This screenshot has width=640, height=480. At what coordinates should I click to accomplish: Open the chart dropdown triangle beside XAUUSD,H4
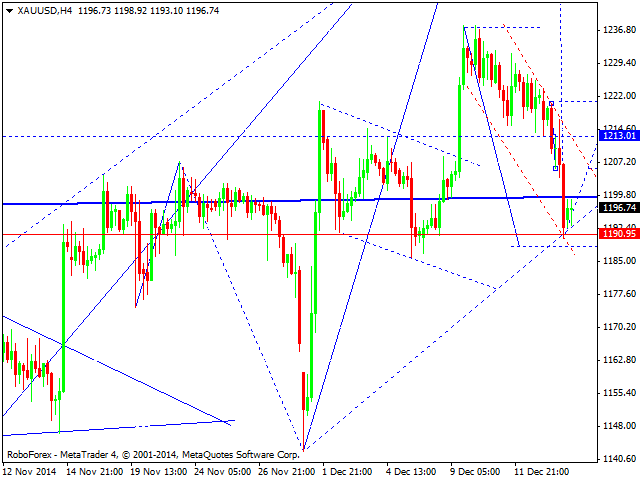click(x=9, y=11)
